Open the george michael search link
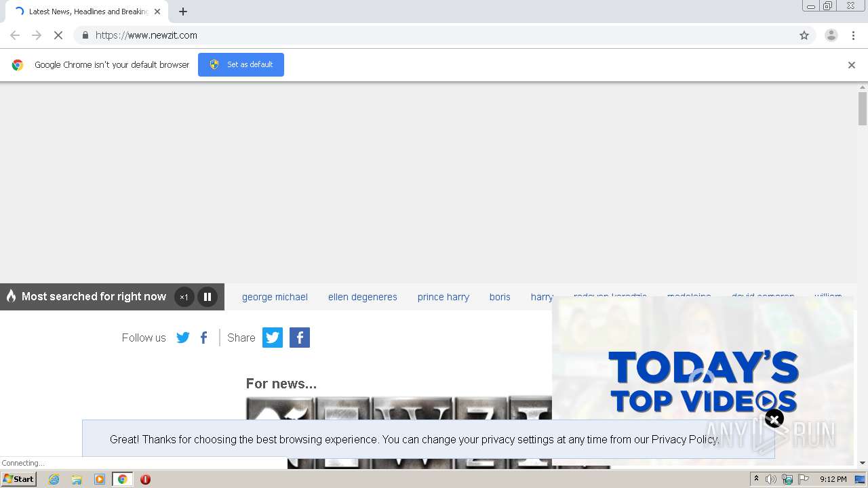This screenshot has width=868, height=488. pyautogui.click(x=275, y=297)
